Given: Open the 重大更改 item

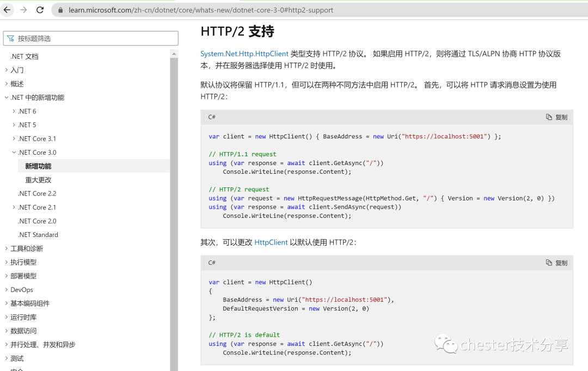Looking at the screenshot, I should [38, 180].
